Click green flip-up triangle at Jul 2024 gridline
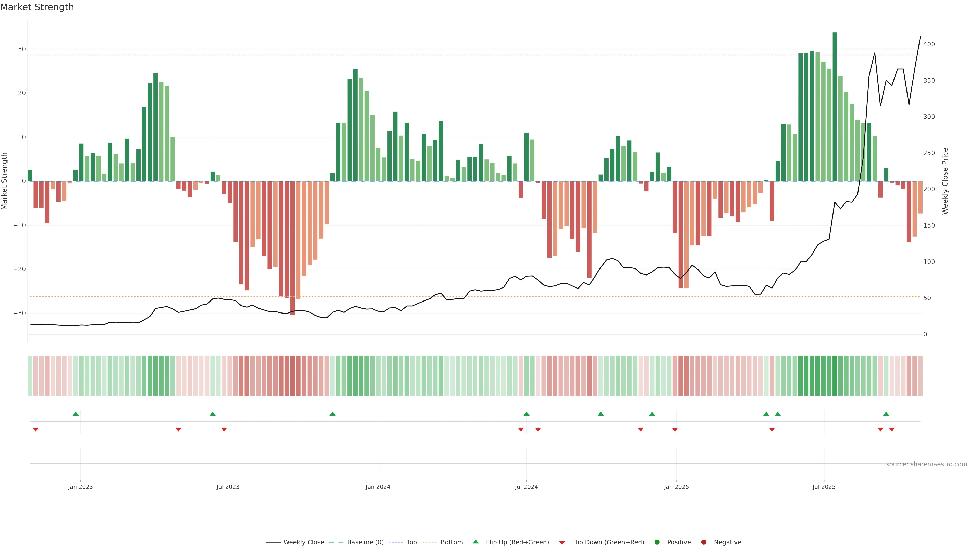This screenshot has width=980, height=551. tap(526, 414)
